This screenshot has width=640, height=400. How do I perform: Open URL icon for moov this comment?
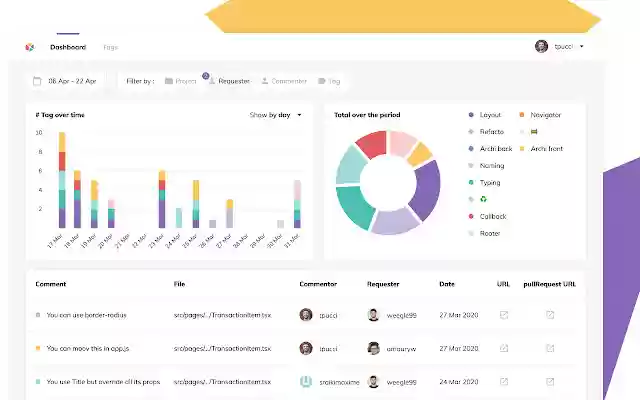(504, 348)
